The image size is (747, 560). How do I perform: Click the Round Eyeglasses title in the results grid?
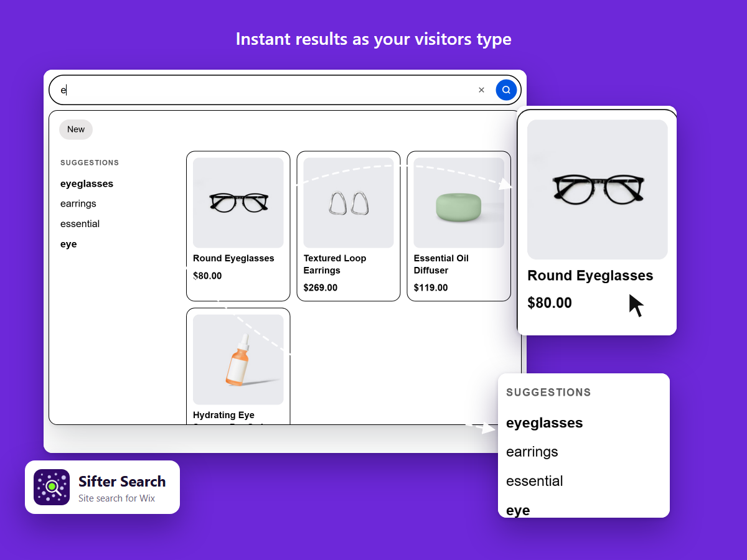(233, 258)
